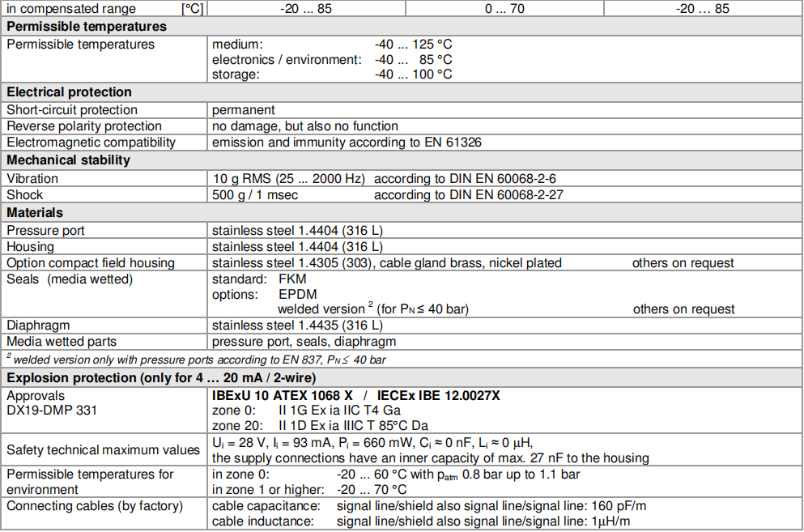Click the "Mechanical stability" section header
The width and height of the screenshot is (804, 532).
click(68, 160)
